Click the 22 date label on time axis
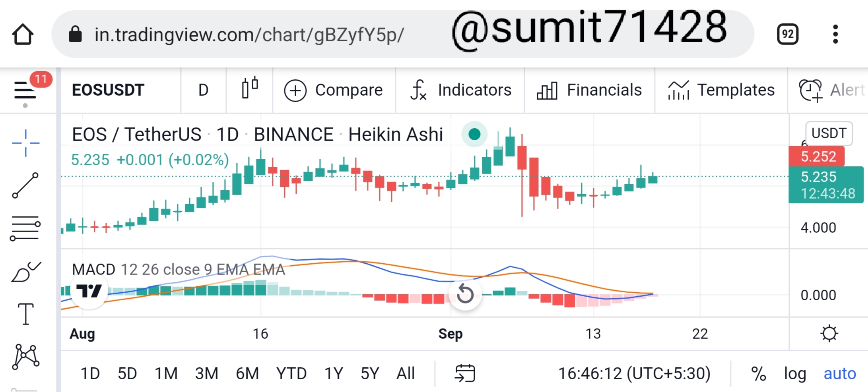The height and width of the screenshot is (392, 868). point(700,334)
